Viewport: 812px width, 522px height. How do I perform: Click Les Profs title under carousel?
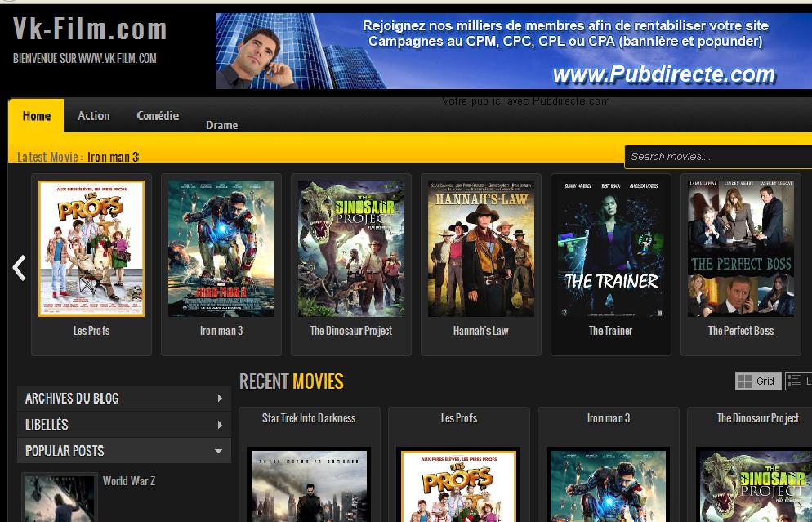click(91, 331)
